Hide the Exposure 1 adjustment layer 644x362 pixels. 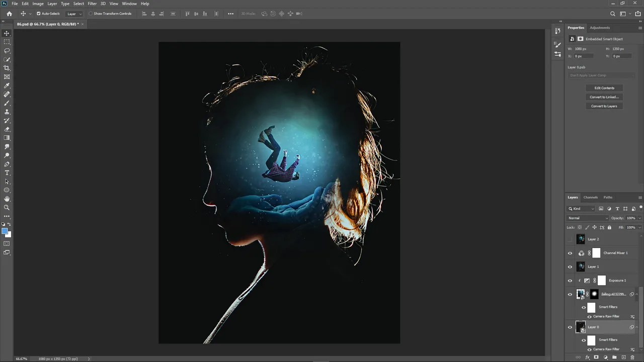tap(570, 281)
